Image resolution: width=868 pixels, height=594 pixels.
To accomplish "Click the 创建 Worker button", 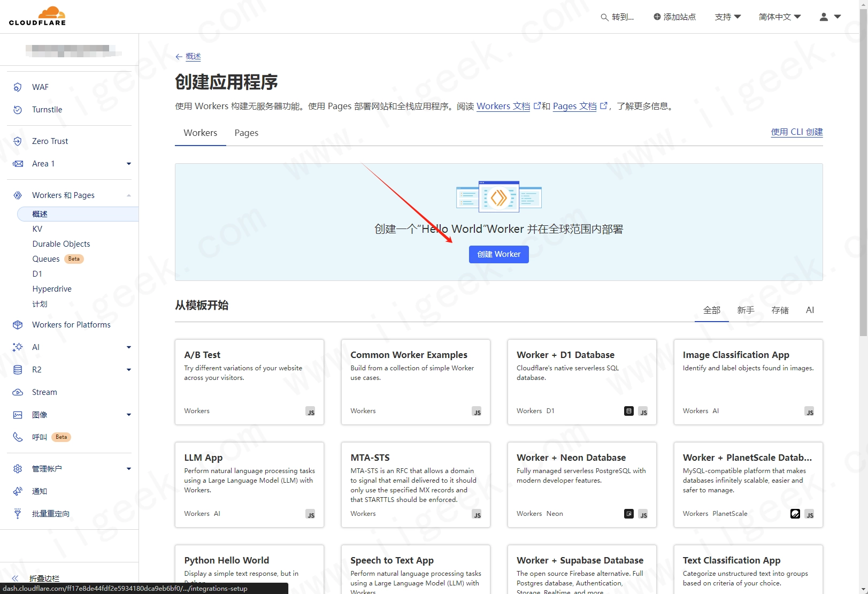I will pos(499,254).
